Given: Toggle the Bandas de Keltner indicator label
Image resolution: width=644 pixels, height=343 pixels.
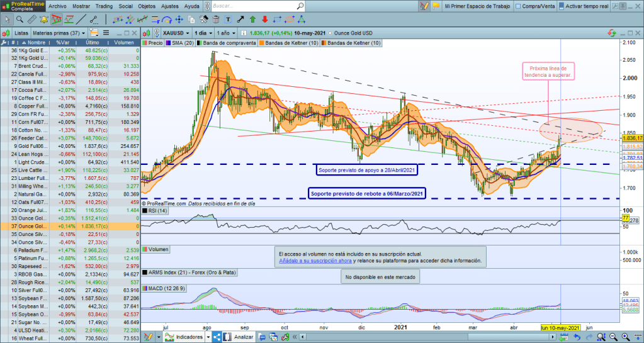Looking at the screenshot, I should point(286,43).
